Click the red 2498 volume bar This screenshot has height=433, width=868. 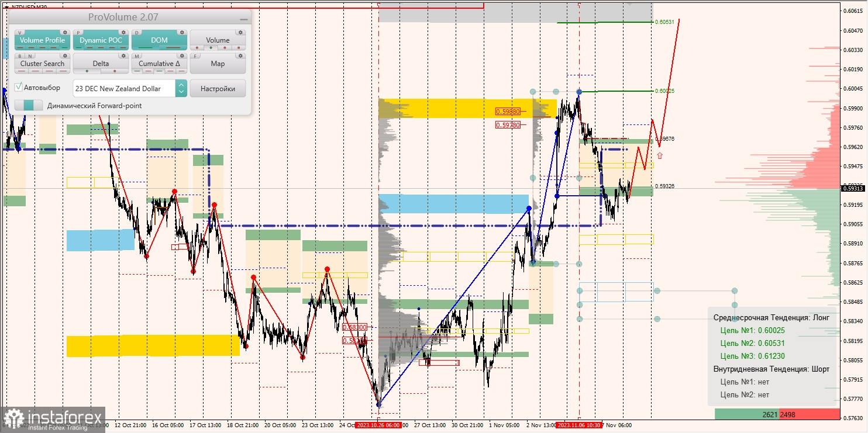pos(810,414)
